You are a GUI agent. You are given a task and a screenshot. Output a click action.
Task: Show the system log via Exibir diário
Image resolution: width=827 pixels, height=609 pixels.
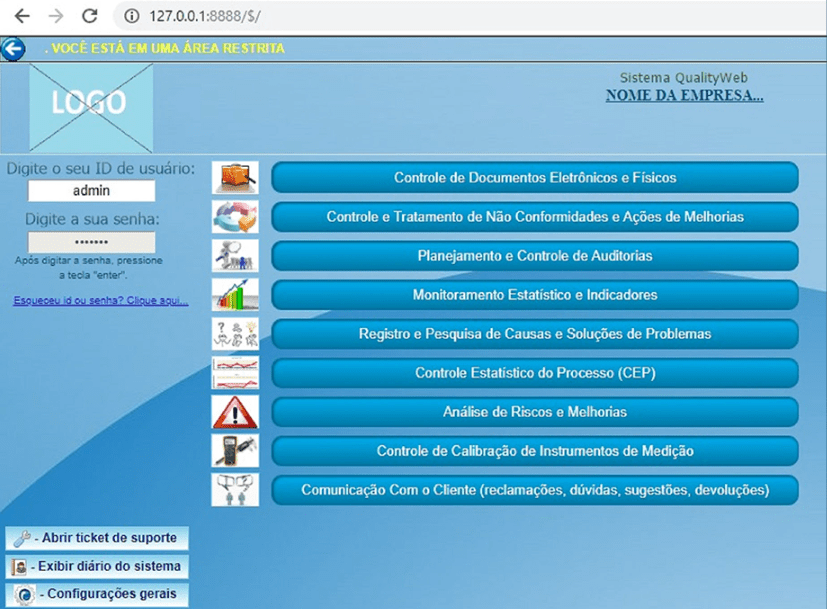tap(97, 567)
